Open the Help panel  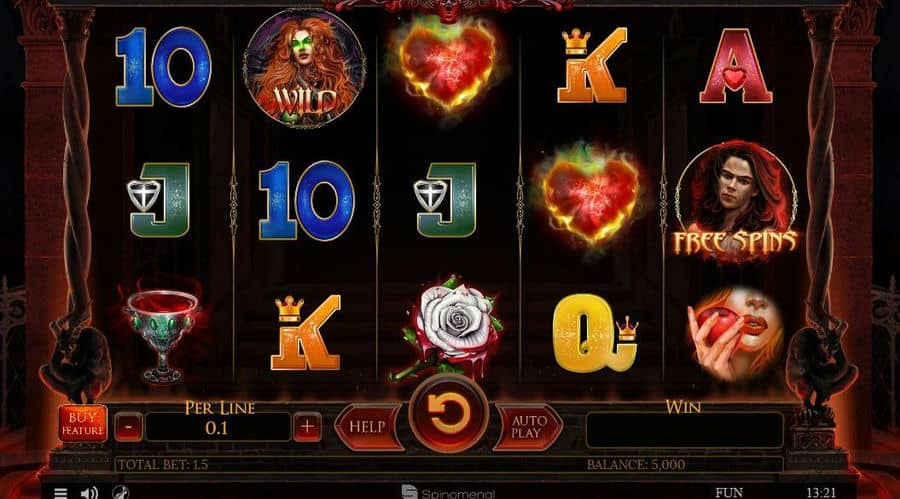pos(368,427)
